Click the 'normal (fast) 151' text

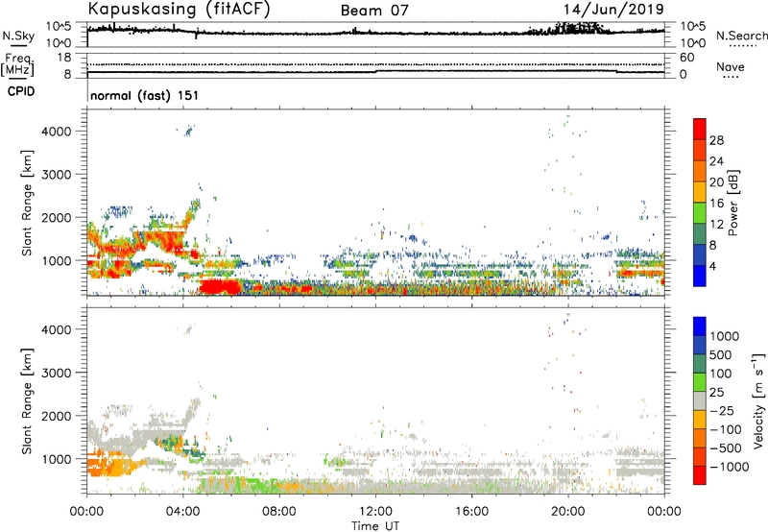tap(145, 95)
